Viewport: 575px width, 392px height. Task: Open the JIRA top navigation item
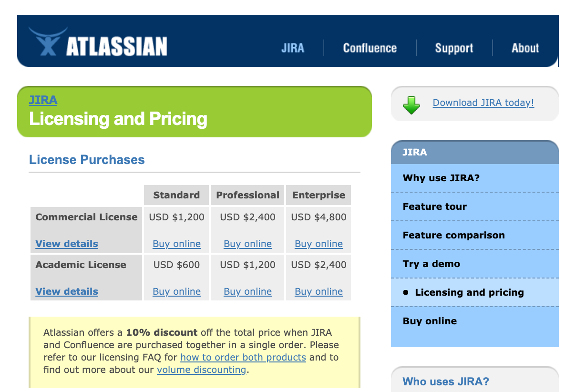pyautogui.click(x=293, y=48)
